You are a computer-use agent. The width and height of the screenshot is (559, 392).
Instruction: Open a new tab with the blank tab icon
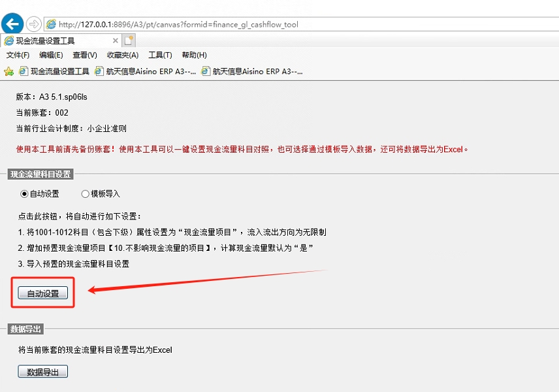coord(127,40)
